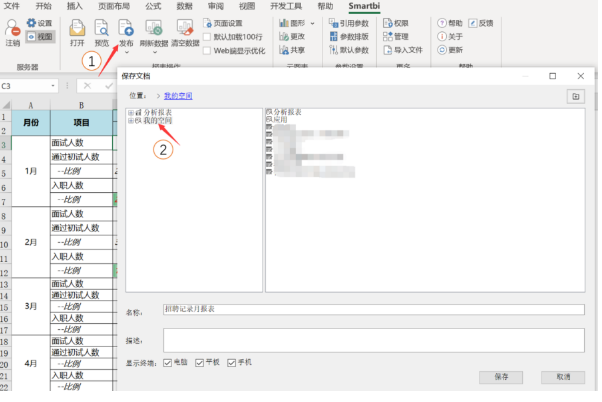The image size is (602, 402).
Task: Switch to the 开始 ribbon tab
Action: [x=43, y=6]
